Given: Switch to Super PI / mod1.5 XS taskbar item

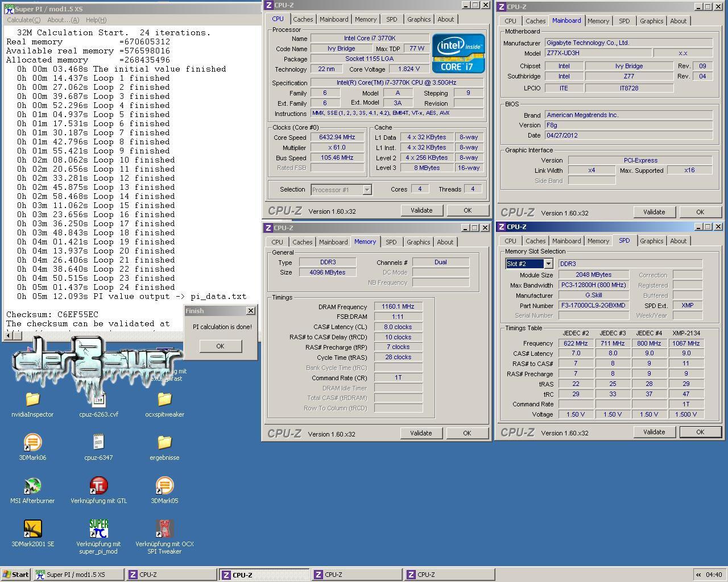Looking at the screenshot, I should click(78, 575).
